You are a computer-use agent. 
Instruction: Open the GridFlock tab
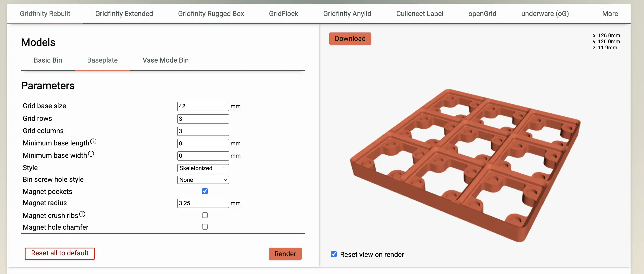click(x=283, y=13)
